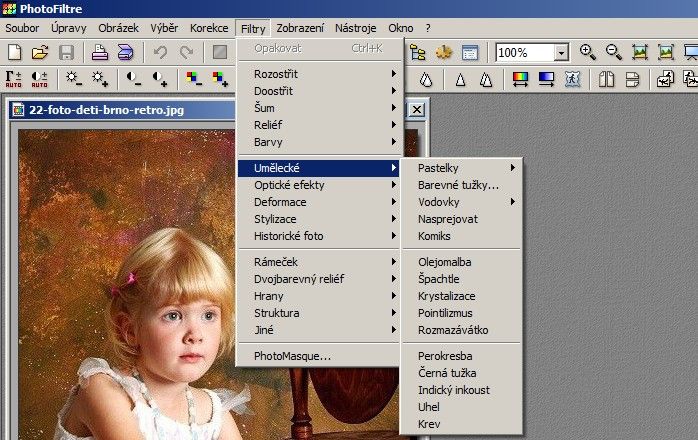Click the Scanner import icon

(x=126, y=53)
